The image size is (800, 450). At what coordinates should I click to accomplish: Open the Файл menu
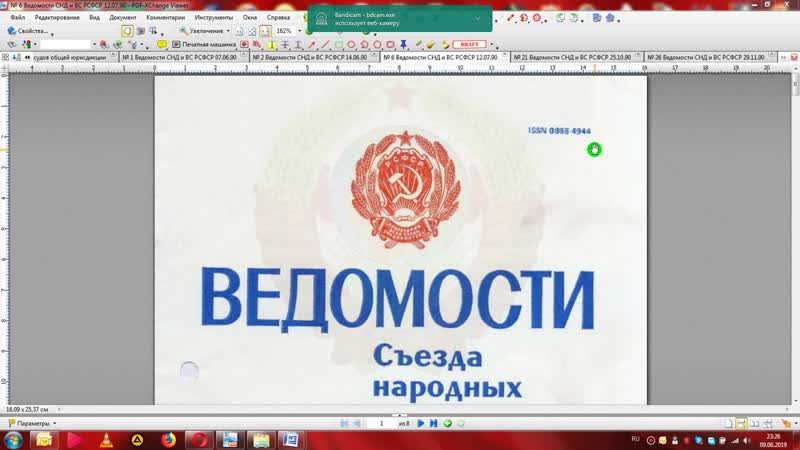[17, 17]
